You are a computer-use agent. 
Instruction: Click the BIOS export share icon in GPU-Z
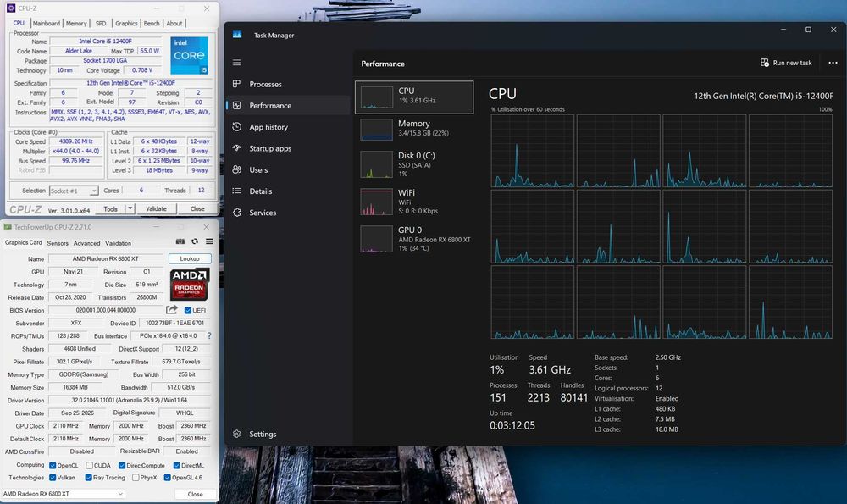[172, 310]
